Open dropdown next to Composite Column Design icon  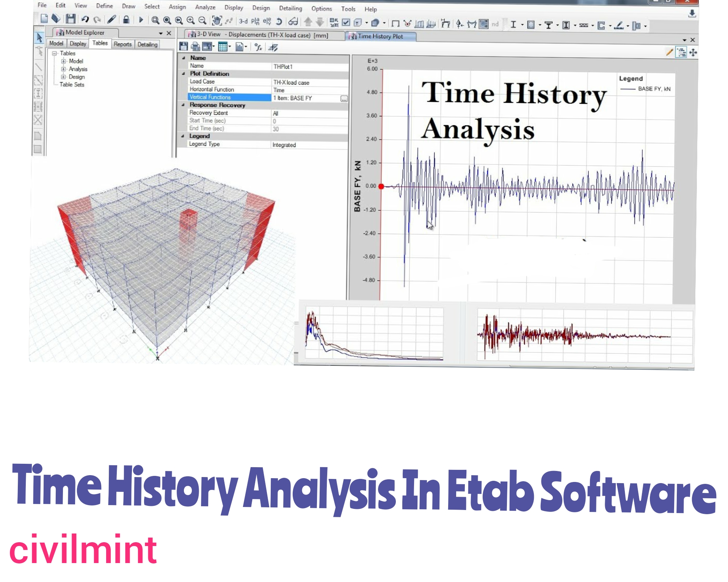575,25
